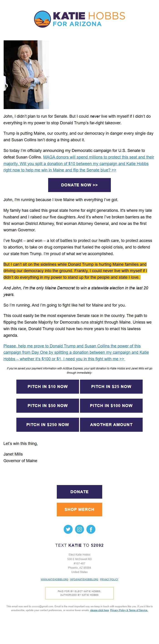Open the Instagram icon link
Screen dimensions: 159x644
point(79,529)
